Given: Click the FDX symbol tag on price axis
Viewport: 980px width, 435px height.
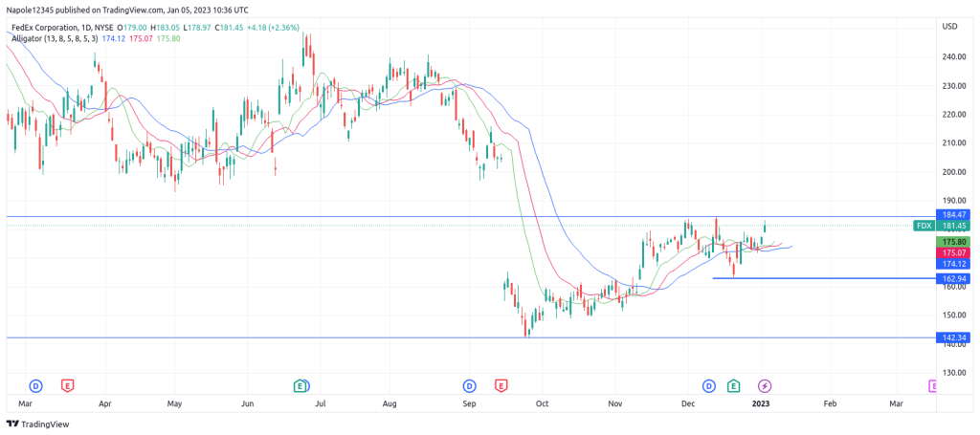Looking at the screenshot, I should [924, 226].
